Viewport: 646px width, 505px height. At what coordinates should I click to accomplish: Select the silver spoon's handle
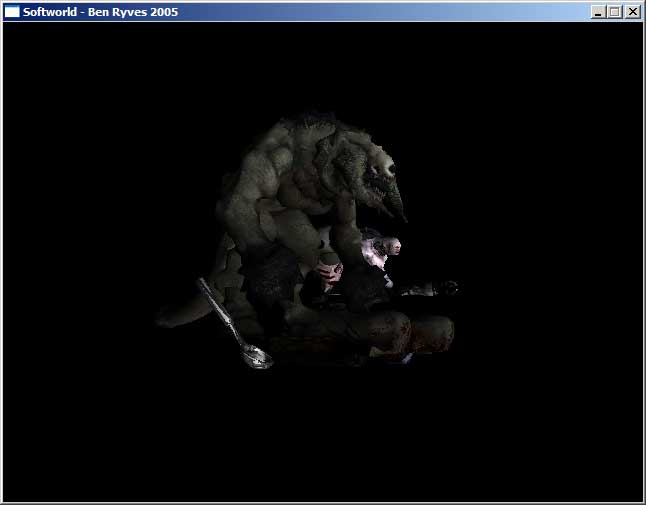pyautogui.click(x=218, y=311)
